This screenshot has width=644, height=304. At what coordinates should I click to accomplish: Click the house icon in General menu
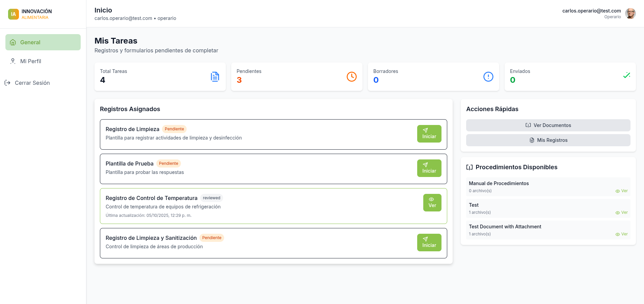[13, 42]
